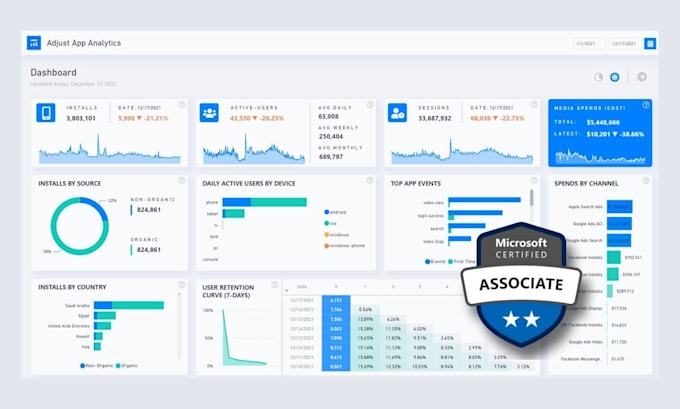Click the blue non-organic donut segment
The height and width of the screenshot is (409, 680).
(97, 207)
